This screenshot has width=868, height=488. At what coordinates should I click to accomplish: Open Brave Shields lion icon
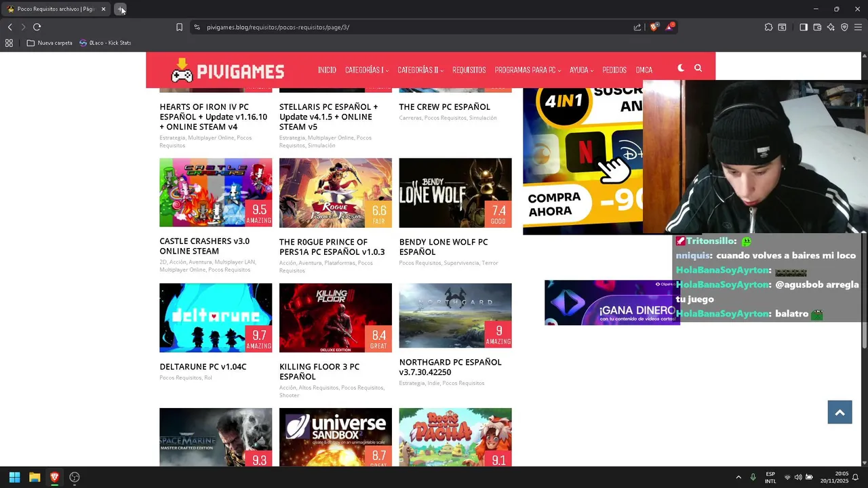tap(654, 27)
